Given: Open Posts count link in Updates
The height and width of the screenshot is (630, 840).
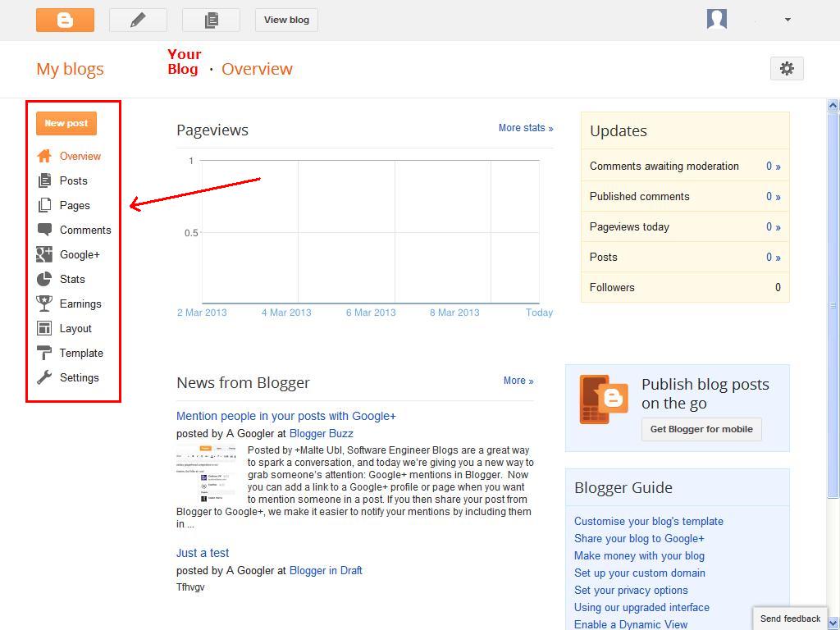Looking at the screenshot, I should [773, 257].
